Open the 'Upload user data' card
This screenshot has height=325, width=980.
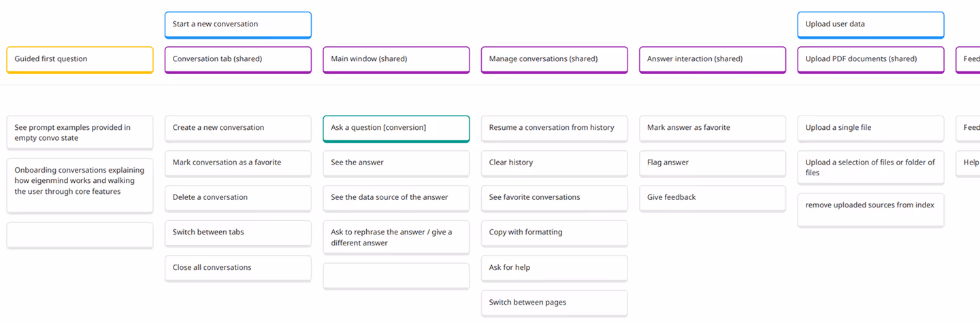click(x=870, y=24)
